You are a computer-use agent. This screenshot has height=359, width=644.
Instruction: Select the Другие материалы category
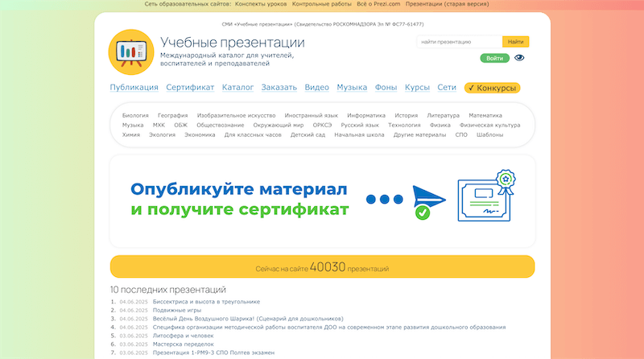(419, 134)
